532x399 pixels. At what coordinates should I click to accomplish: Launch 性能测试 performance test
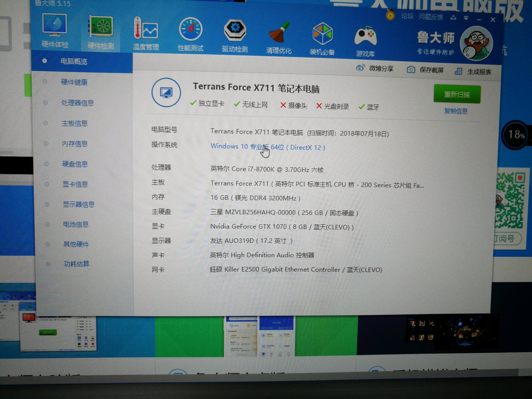point(190,35)
